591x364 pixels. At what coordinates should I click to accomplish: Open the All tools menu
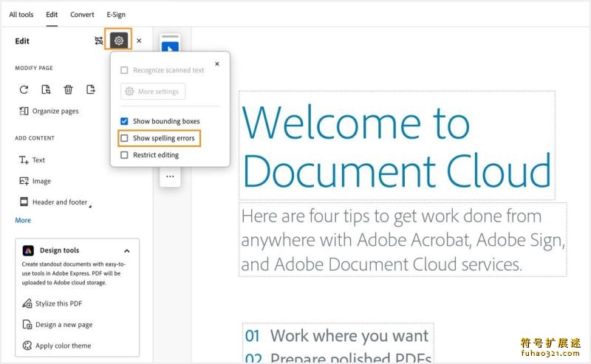(x=21, y=15)
